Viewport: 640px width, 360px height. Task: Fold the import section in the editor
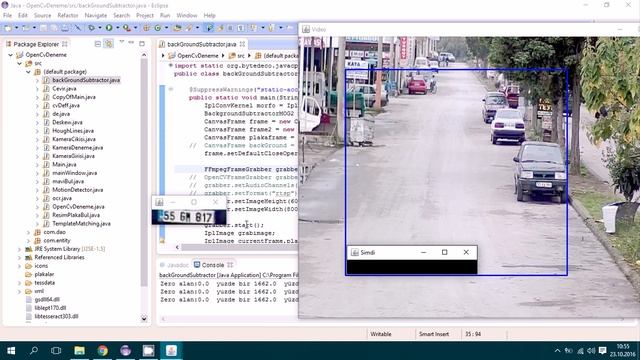(x=171, y=65)
